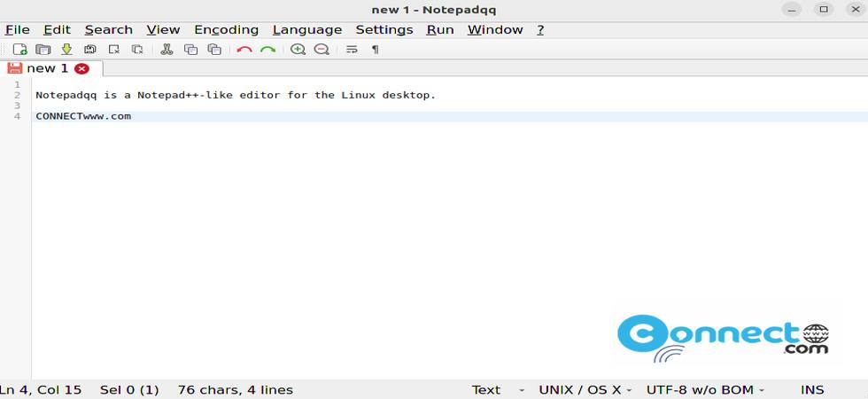Close the new 1 tab

pos(81,69)
